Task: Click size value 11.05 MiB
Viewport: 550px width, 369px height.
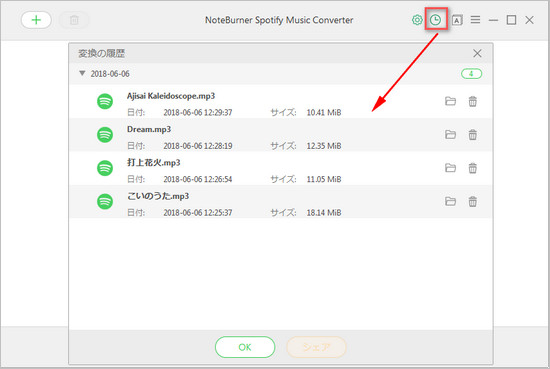Action: (324, 179)
